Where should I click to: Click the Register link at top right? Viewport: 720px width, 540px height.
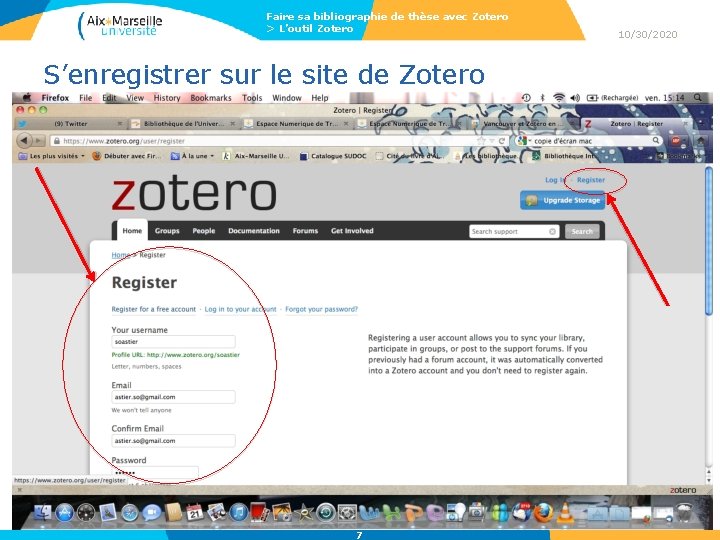point(591,180)
